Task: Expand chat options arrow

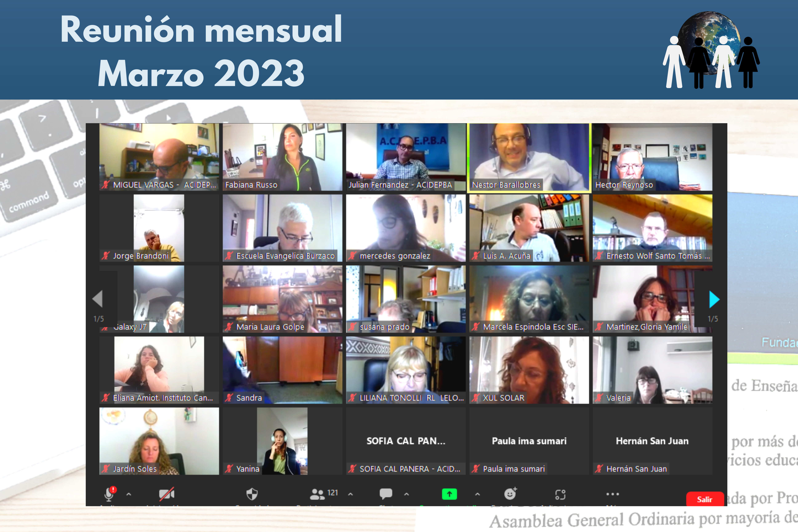Action: (x=406, y=494)
